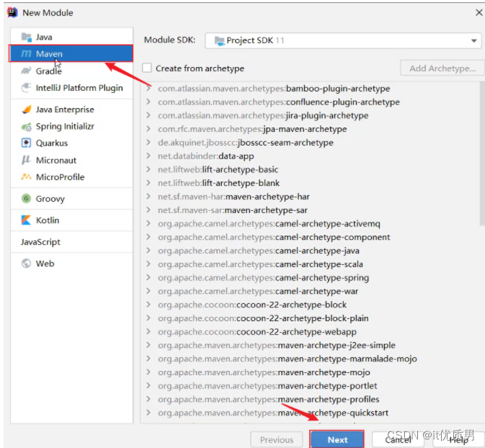Click the Help button

(458, 439)
